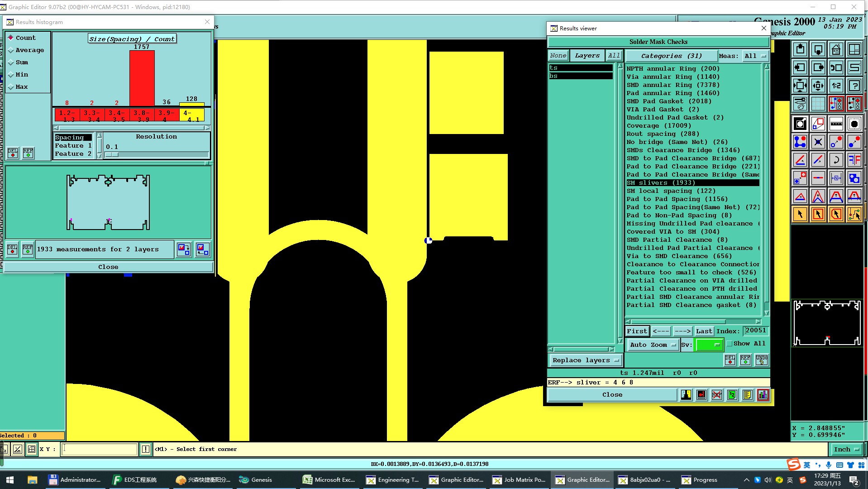Click the DEL icon in Results viewer
Screen dimensions: 868x489
point(730,360)
